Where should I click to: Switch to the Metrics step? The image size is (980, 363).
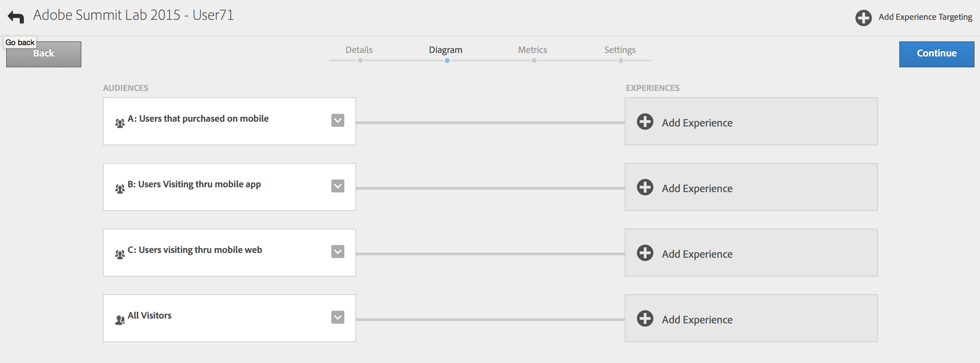click(532, 50)
